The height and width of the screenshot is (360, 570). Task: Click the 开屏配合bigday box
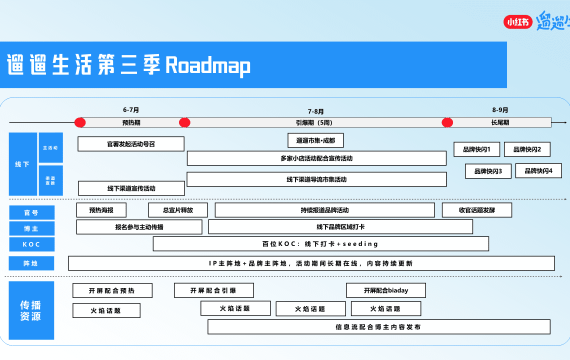point(386,291)
